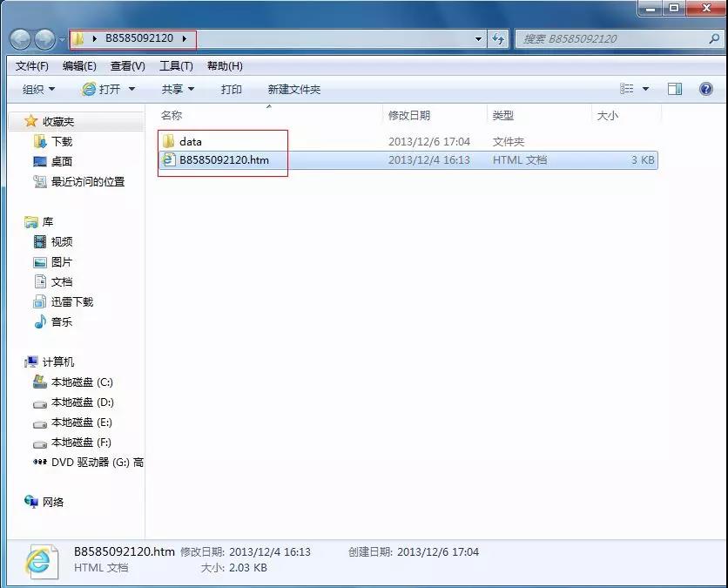Refresh the current folder view
The height and width of the screenshot is (588, 728).
tap(498, 39)
